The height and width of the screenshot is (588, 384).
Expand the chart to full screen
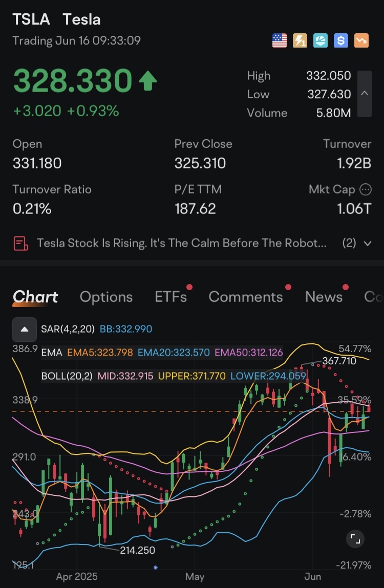(x=355, y=539)
